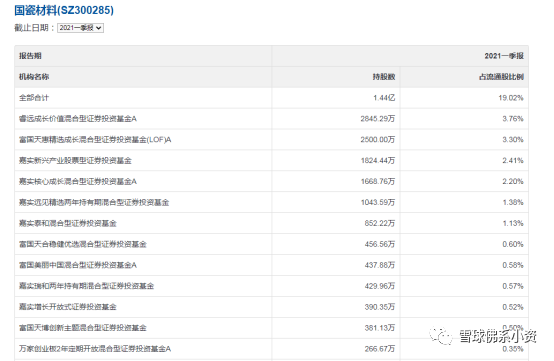Image resolution: width=554 pixels, height=361 pixels.
Task: Select the 0.57% ratio value
Action: [513, 286]
